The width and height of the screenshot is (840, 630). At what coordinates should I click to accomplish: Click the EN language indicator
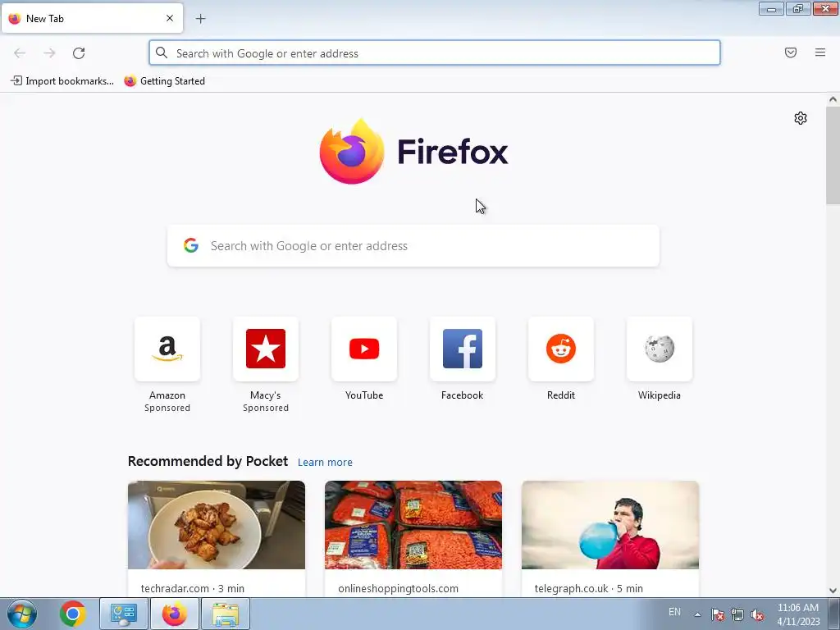(674, 612)
